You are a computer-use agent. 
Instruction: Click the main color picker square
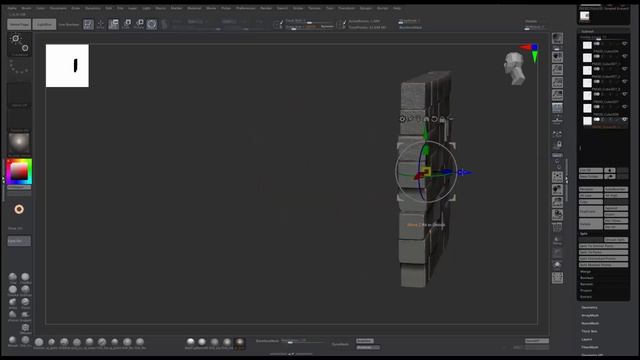tap(19, 171)
